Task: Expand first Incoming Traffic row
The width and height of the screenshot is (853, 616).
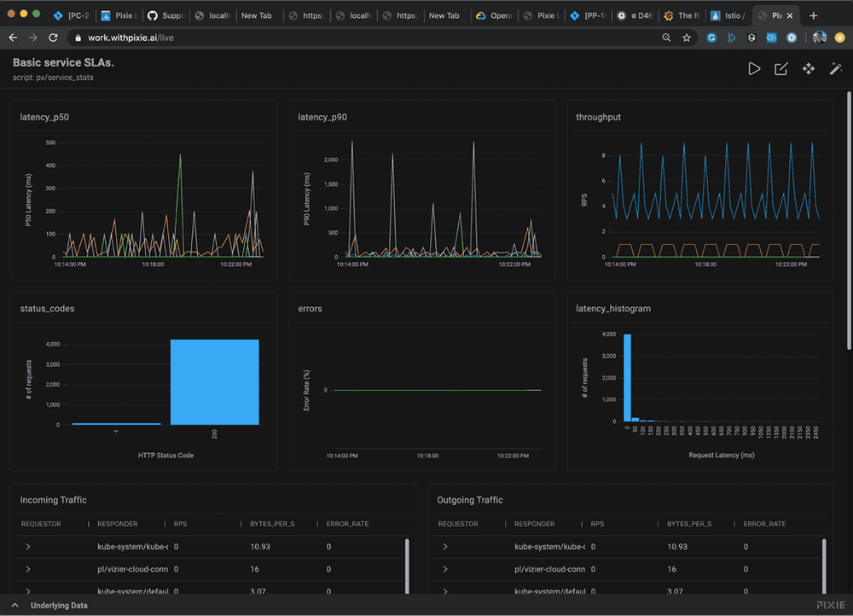Action: pyautogui.click(x=28, y=546)
